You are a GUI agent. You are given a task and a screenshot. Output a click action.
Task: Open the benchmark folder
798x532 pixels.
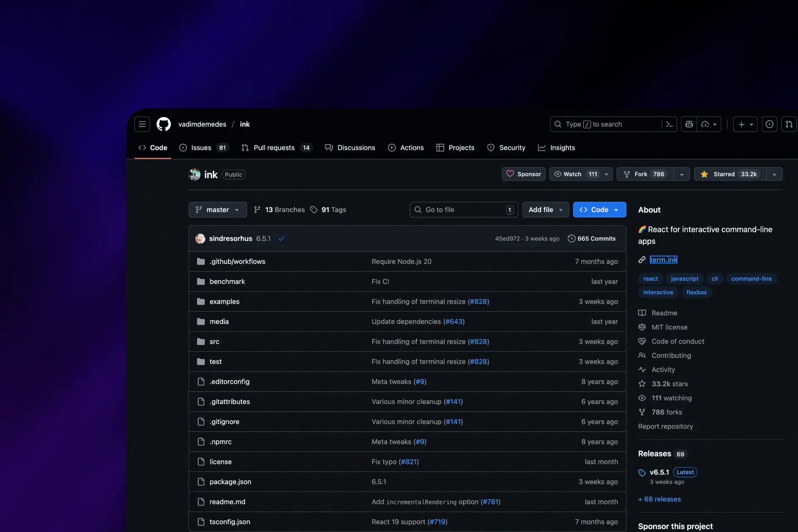point(227,281)
